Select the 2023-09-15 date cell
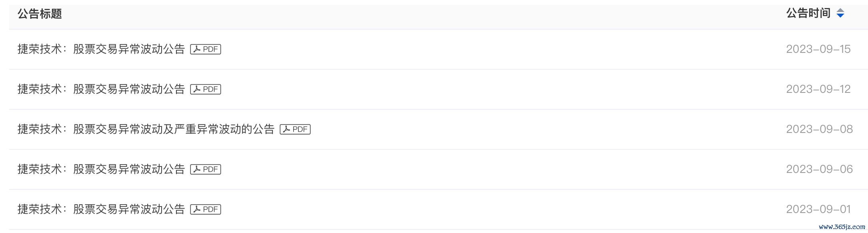The width and height of the screenshot is (868, 233). click(818, 49)
